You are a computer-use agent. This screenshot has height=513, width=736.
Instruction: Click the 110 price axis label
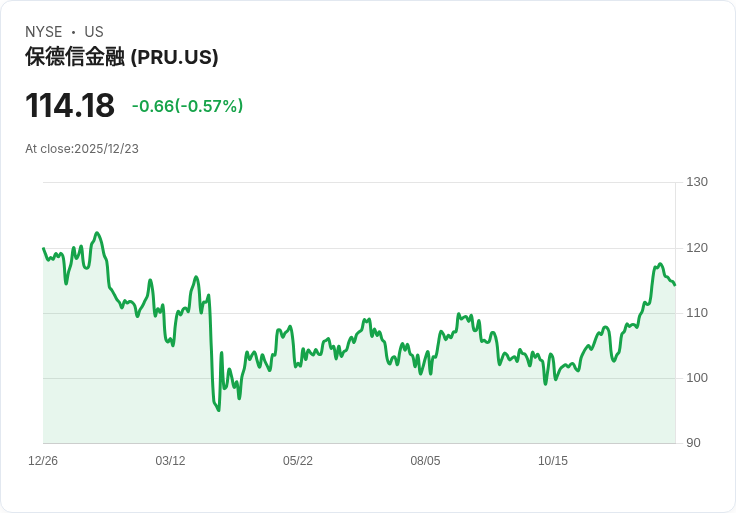coord(697,313)
